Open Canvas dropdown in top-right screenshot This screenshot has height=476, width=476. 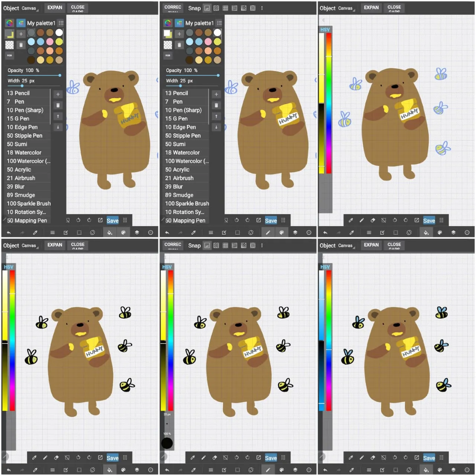[347, 8]
